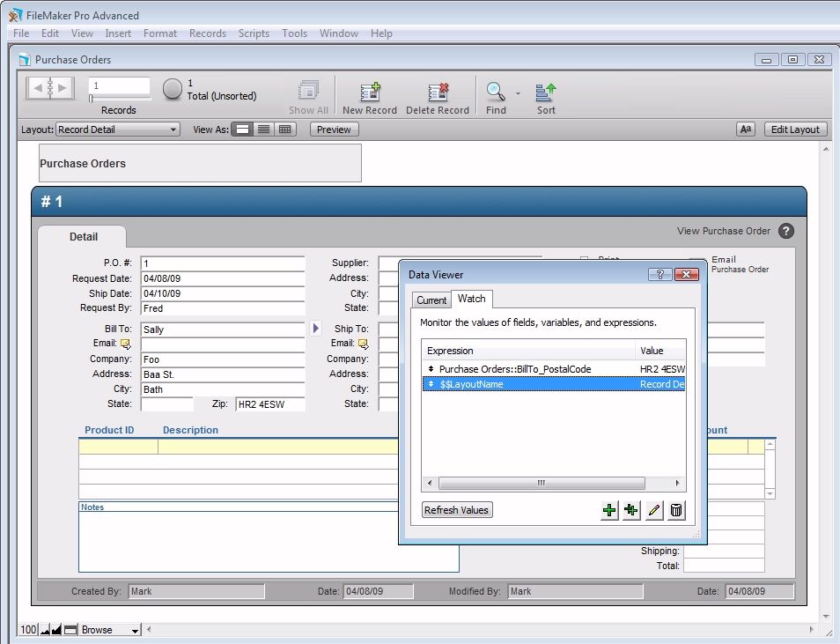840x644 pixels.
Task: Select the Watch tab
Action: coord(471,299)
